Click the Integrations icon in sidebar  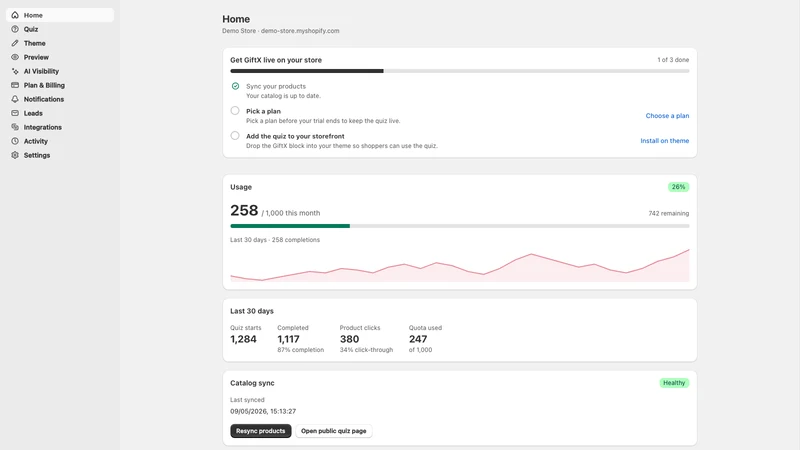15,127
